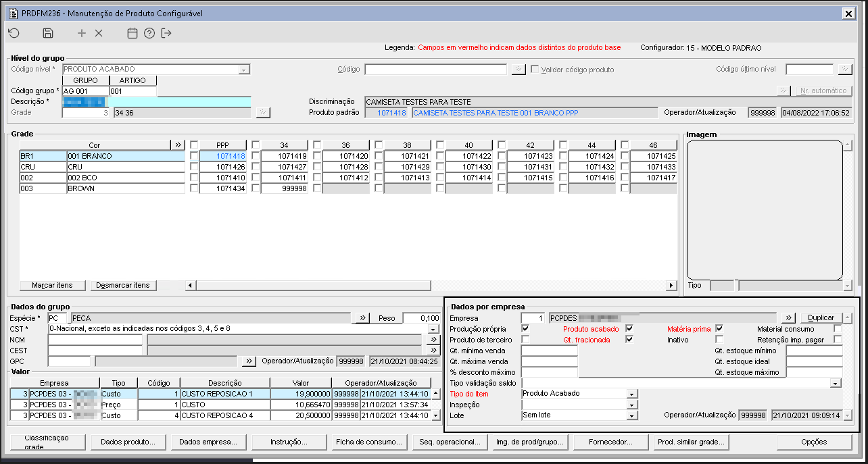Viewport: 868px width, 464px height.
Task: Click the » button beside Cor header
Action: pos(178,145)
